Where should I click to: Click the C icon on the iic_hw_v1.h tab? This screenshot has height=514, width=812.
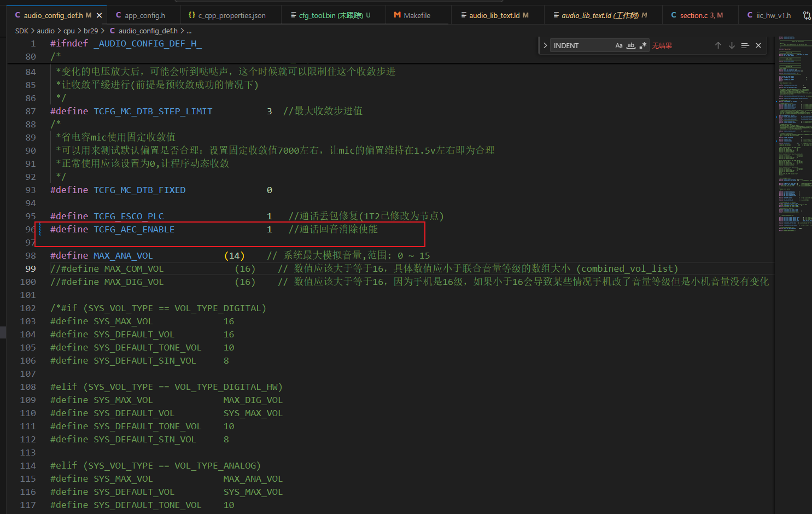[x=750, y=15]
